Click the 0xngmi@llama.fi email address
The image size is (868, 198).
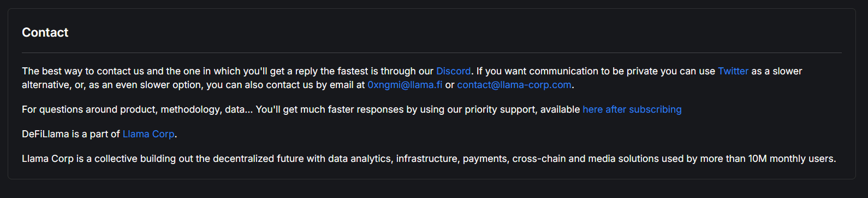405,85
